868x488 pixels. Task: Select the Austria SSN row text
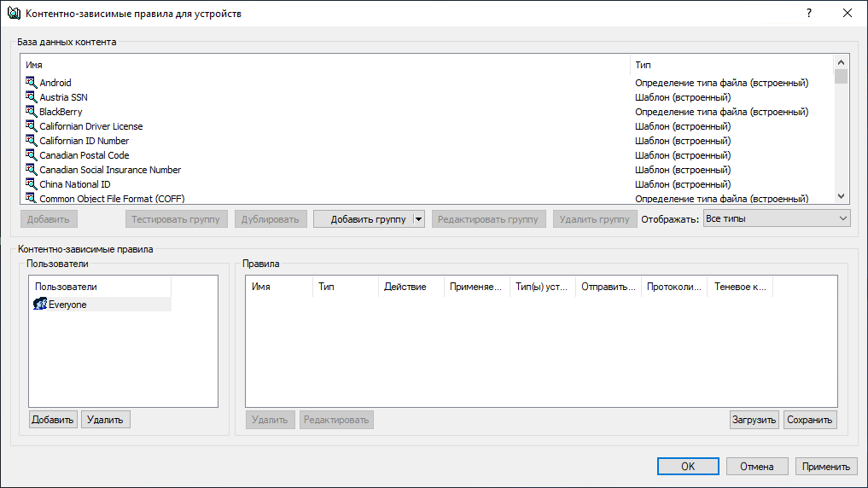64,96
